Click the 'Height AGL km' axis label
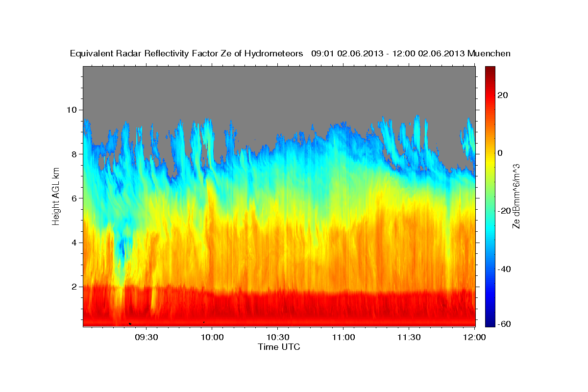Image resolution: width=588 pixels, height=392 pixels. click(56, 196)
